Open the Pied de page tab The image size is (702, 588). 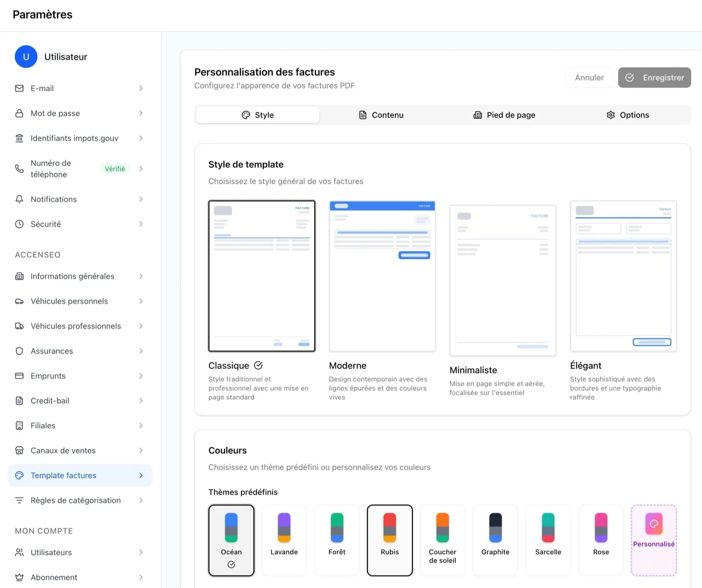(x=504, y=115)
